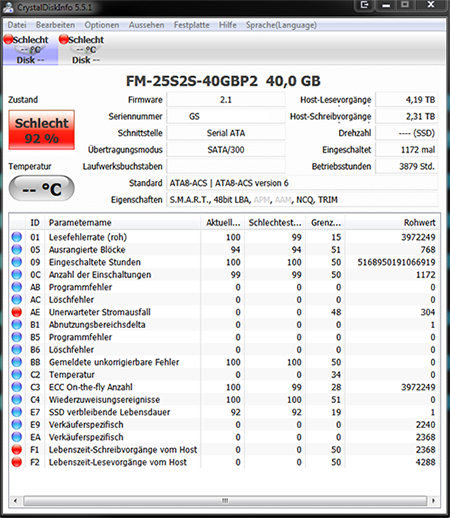Viewport: 450px width, 518px height.
Task: Click the status dot for Abnutzungsbereichsdelta
Action: (x=17, y=325)
